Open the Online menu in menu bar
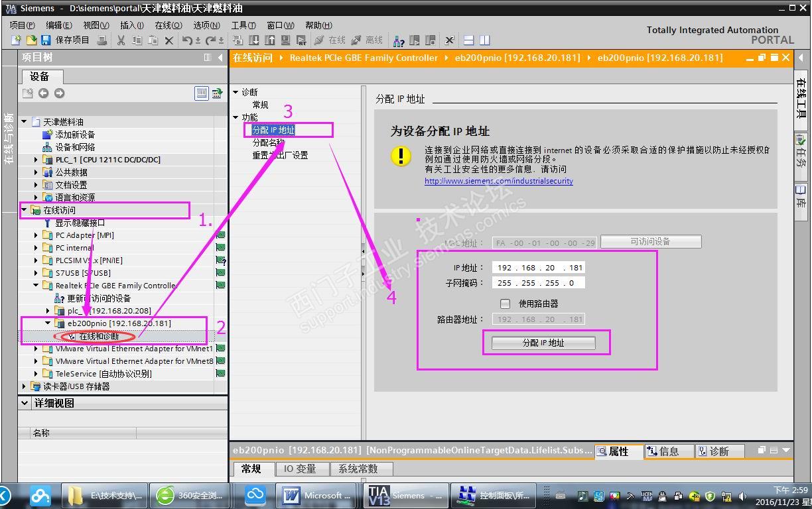 click(168, 25)
